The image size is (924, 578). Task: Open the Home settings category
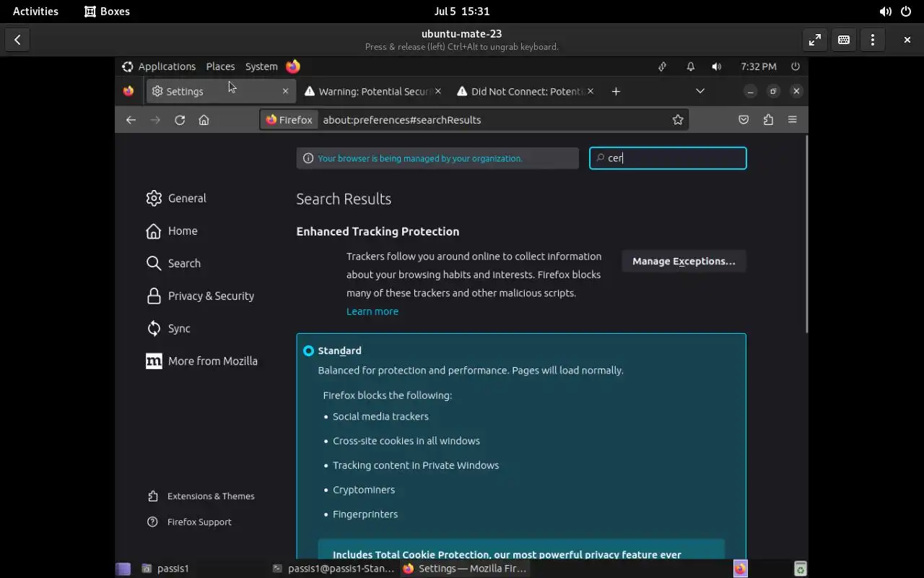pyautogui.click(x=172, y=230)
